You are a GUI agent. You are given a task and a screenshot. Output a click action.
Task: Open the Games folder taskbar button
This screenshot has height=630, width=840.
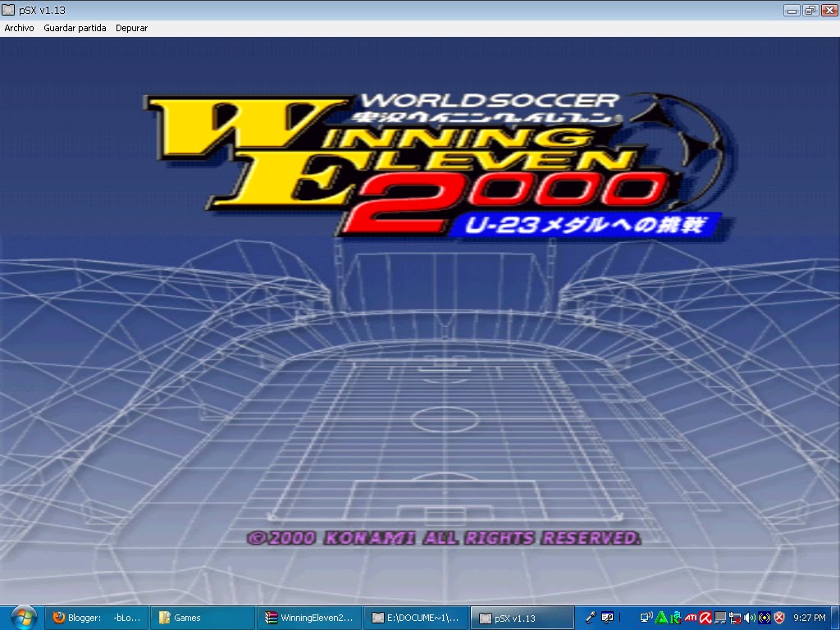202,618
